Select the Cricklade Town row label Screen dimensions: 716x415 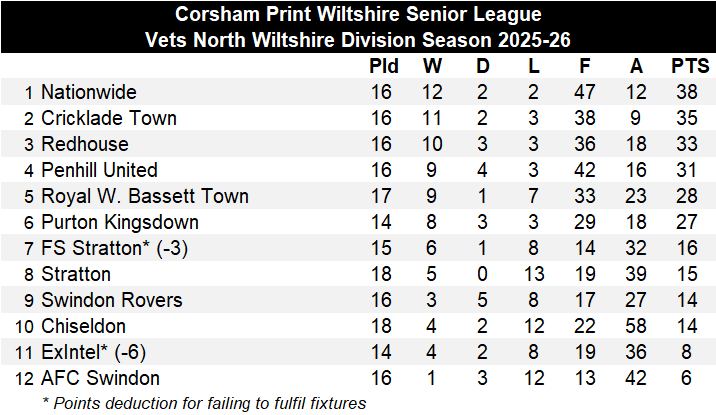tap(108, 118)
